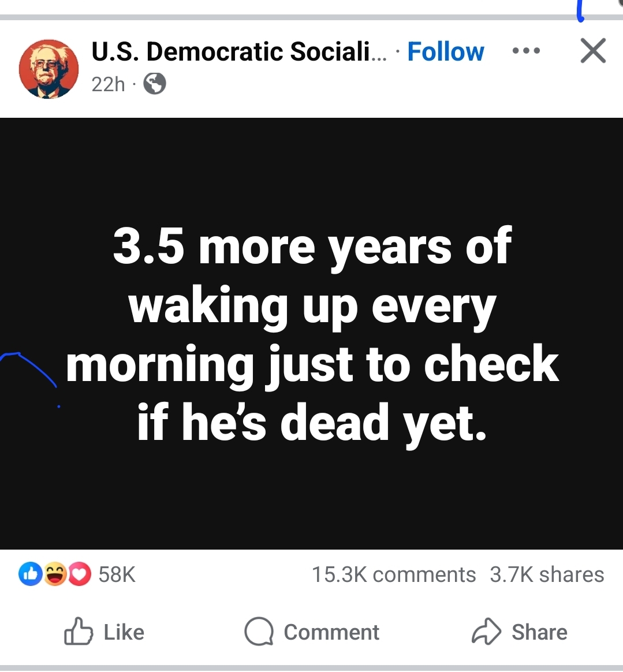623x672 pixels.
Task: View the 3.7K shares list
Action: click(x=547, y=574)
